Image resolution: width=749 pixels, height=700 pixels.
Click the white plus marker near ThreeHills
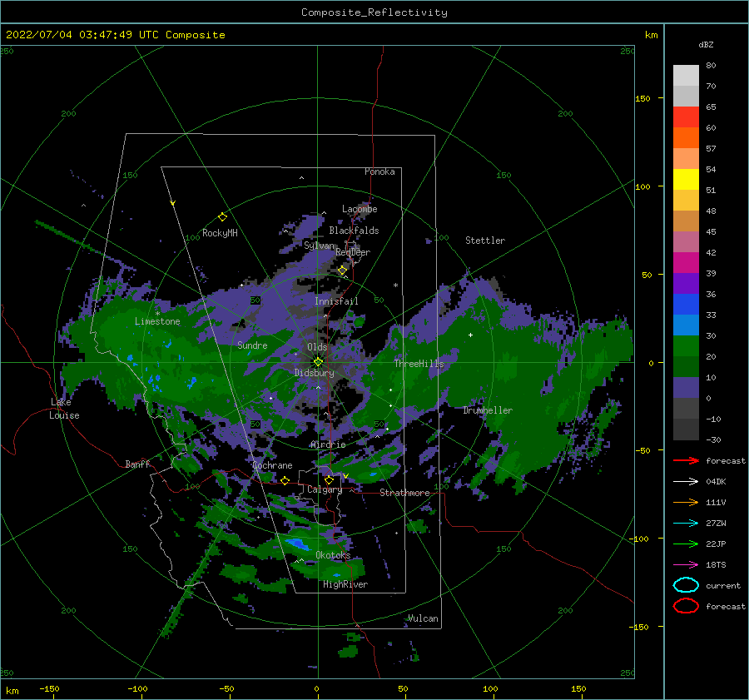pos(470,335)
